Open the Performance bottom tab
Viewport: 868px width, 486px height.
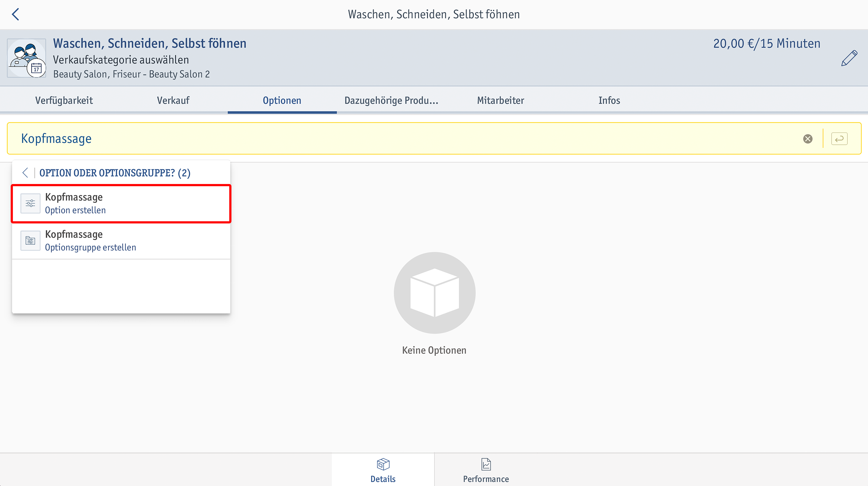tap(486, 470)
